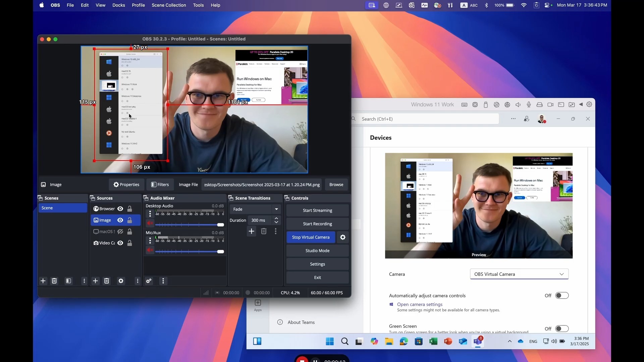This screenshot has width=644, height=362.
Task: Open Teams in Windows taskbar
Action: pos(478,341)
